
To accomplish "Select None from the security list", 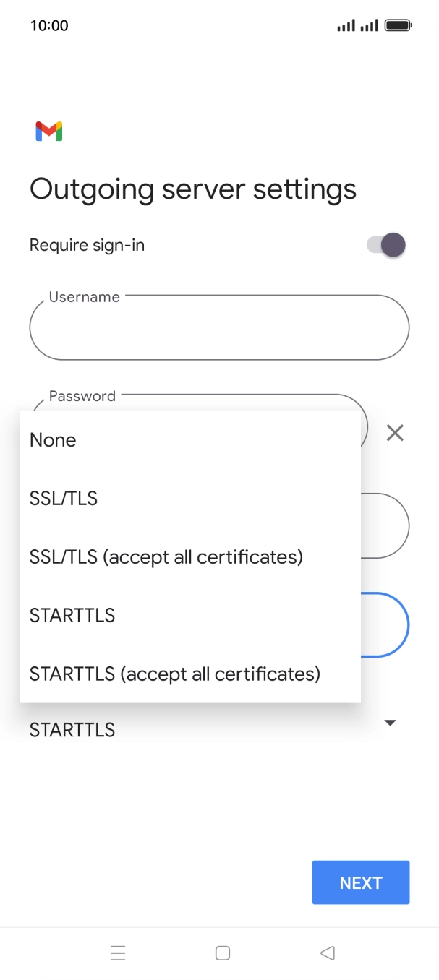I will point(53,440).
